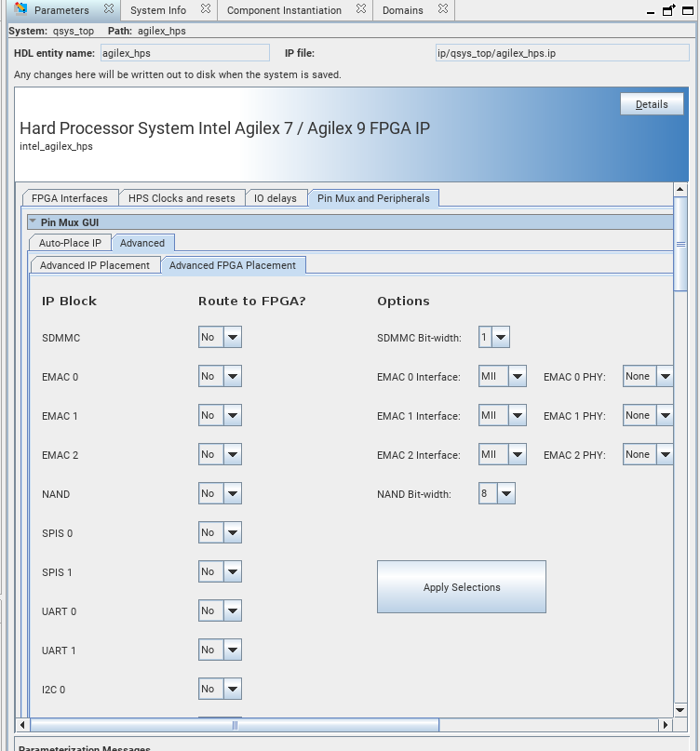Select Pin Mux and Peripherals tab
This screenshot has height=751, width=700.
point(373,198)
